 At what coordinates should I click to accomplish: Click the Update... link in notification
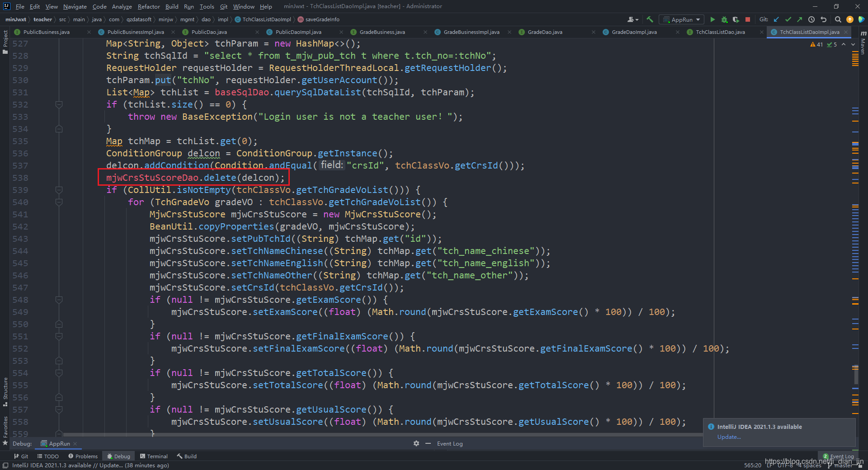729,437
